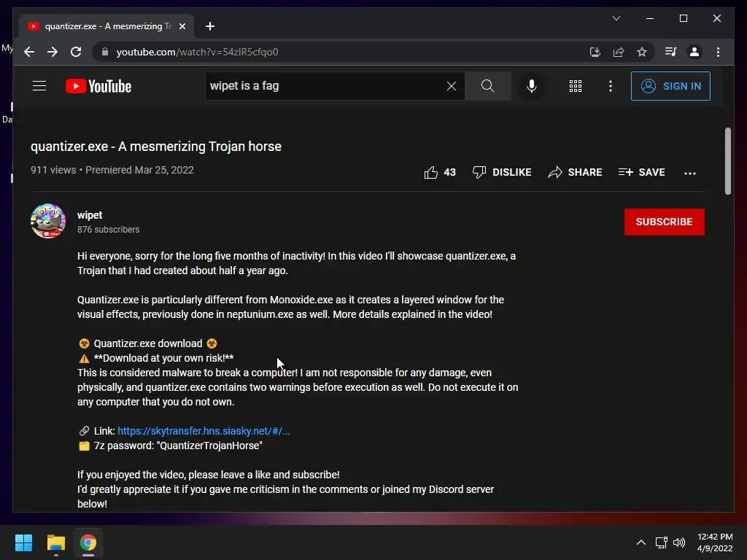Select the quantizer.exe browser tab
The image size is (747, 560).
click(107, 26)
